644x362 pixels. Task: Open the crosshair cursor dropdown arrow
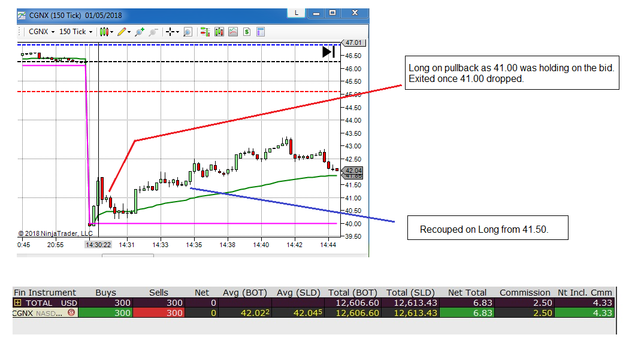click(x=177, y=32)
